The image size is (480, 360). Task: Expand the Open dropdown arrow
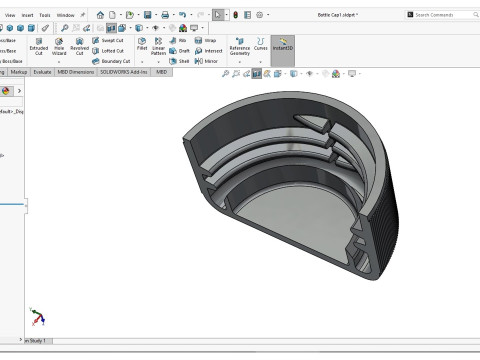[x=138, y=15]
